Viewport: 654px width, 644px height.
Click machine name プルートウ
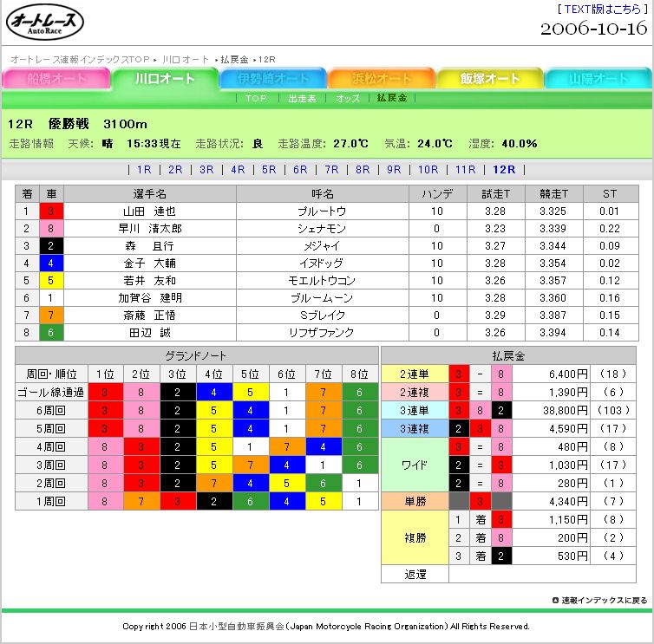click(x=322, y=211)
